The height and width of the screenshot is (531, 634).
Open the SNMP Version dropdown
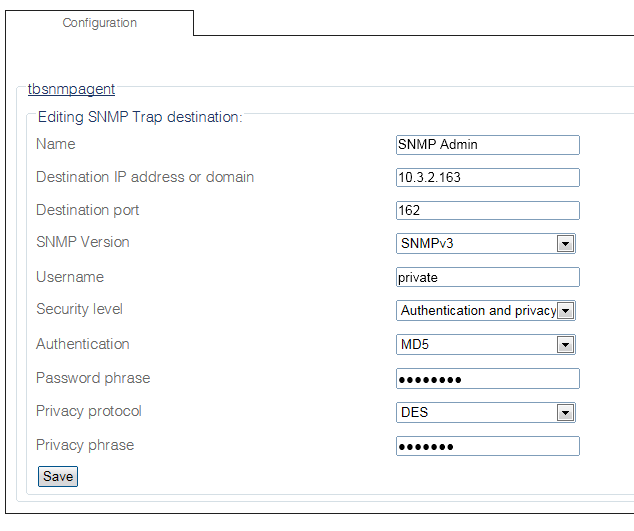(x=486, y=243)
